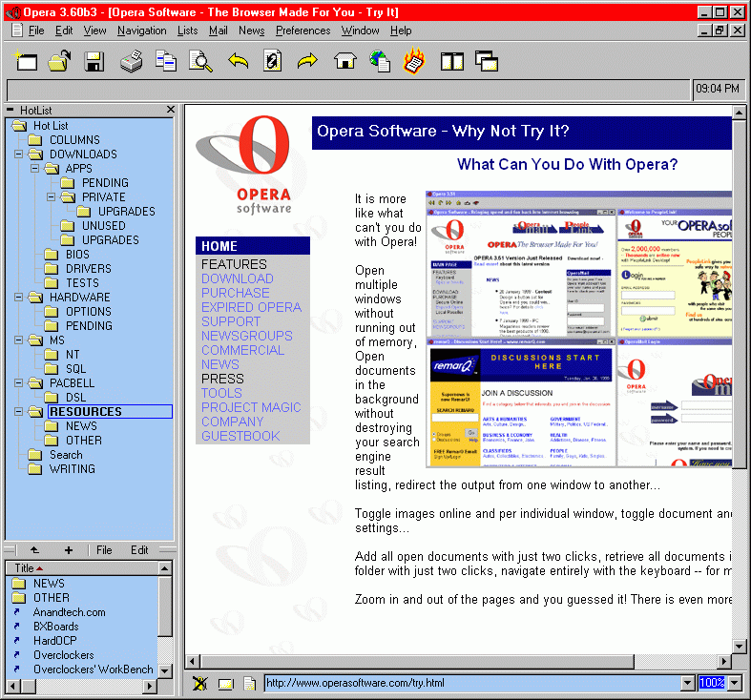Follow the DOWNLOAD link on the webpage
Image resolution: width=751 pixels, height=700 pixels.
237,278
